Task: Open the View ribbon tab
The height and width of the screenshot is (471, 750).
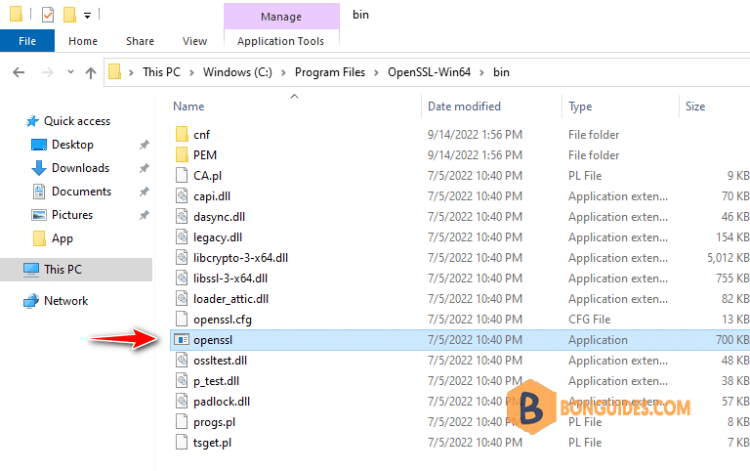Action: point(195,41)
